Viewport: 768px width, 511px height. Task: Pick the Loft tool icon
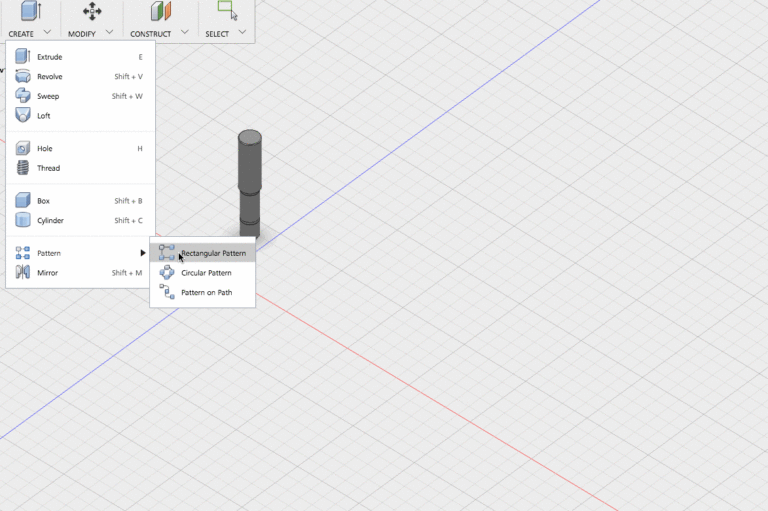[23, 116]
